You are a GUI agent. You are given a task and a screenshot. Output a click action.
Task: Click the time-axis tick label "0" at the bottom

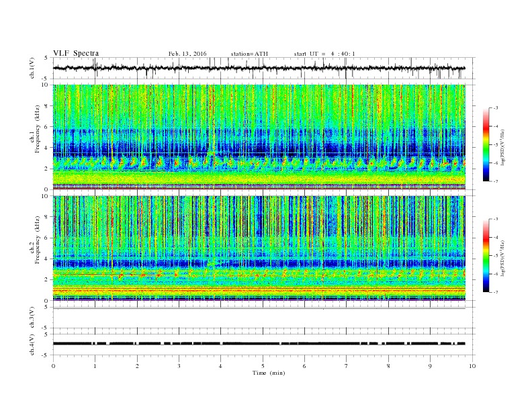pos(53,366)
